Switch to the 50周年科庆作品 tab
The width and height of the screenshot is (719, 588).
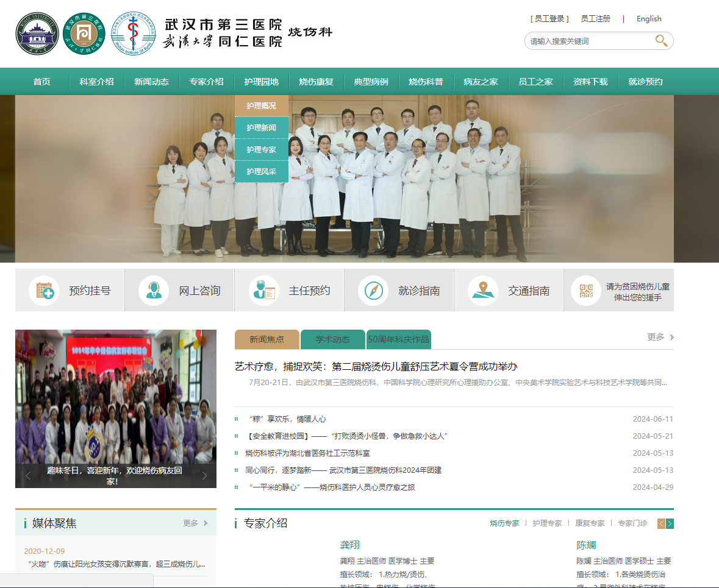[398, 339]
